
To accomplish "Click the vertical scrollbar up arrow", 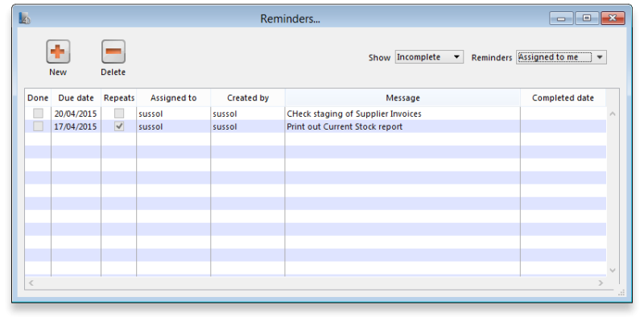I will coord(612,114).
